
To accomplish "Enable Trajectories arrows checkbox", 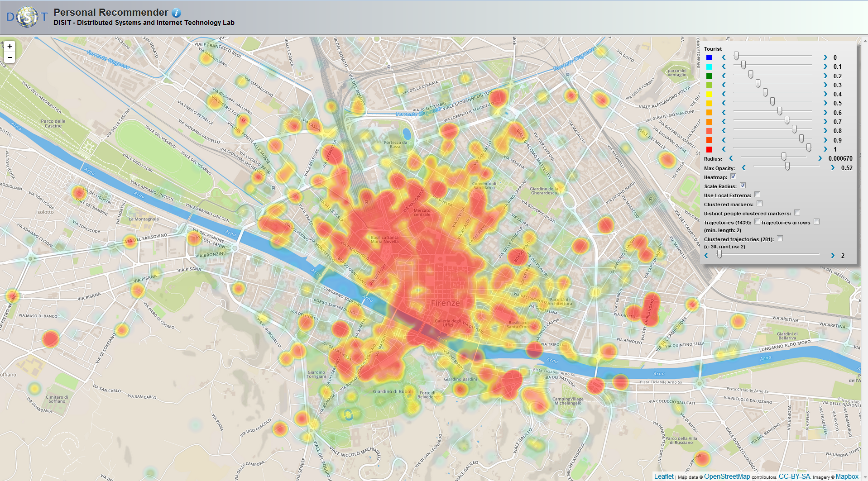I will (x=816, y=222).
